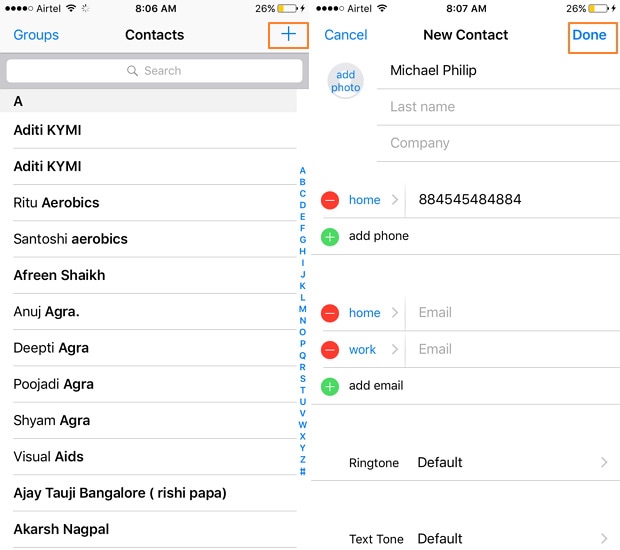Edit first name field Michael Philip
Image resolution: width=620 pixels, height=550 pixels.
tap(498, 70)
